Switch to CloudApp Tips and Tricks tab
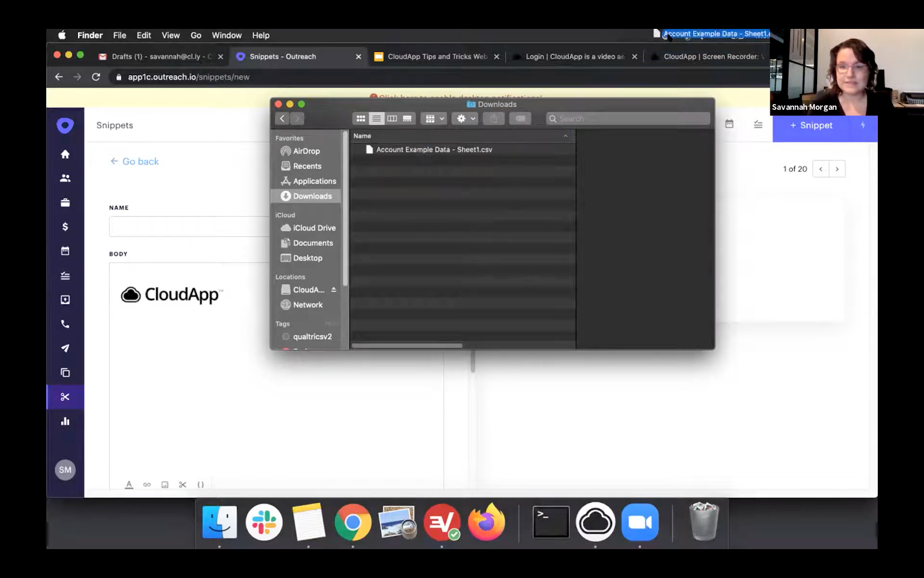 click(437, 57)
